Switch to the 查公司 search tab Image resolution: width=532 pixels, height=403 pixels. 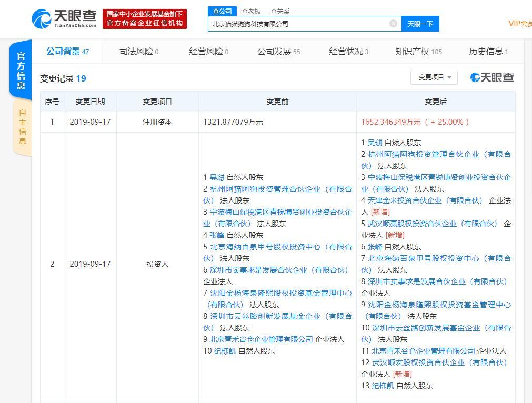[222, 12]
